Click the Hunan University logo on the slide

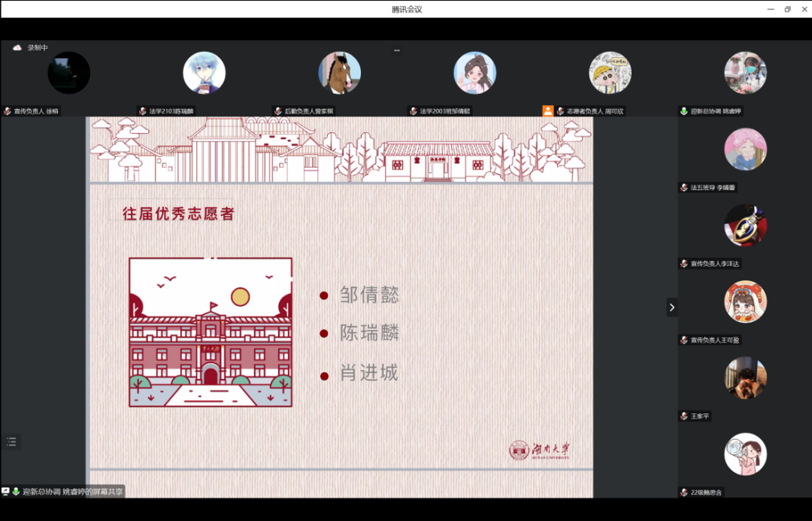539,450
